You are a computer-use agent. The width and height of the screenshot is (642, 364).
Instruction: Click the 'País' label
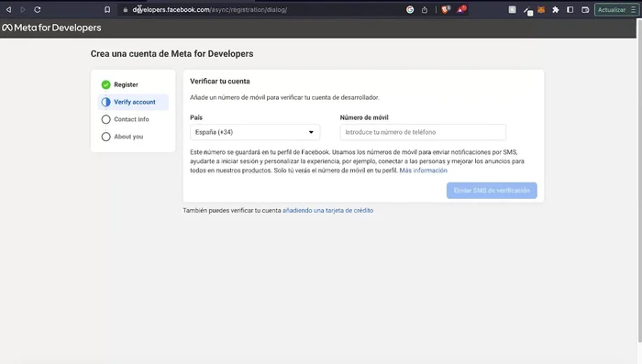[x=196, y=117]
